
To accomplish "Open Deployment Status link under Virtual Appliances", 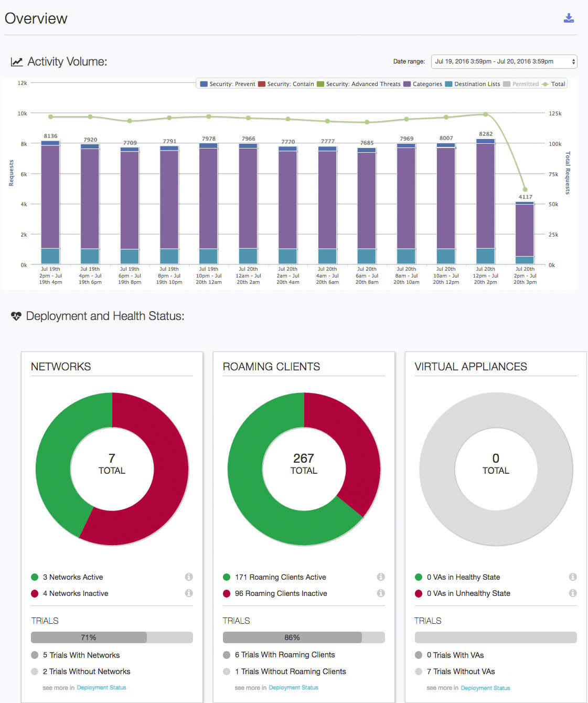I will 485,688.
